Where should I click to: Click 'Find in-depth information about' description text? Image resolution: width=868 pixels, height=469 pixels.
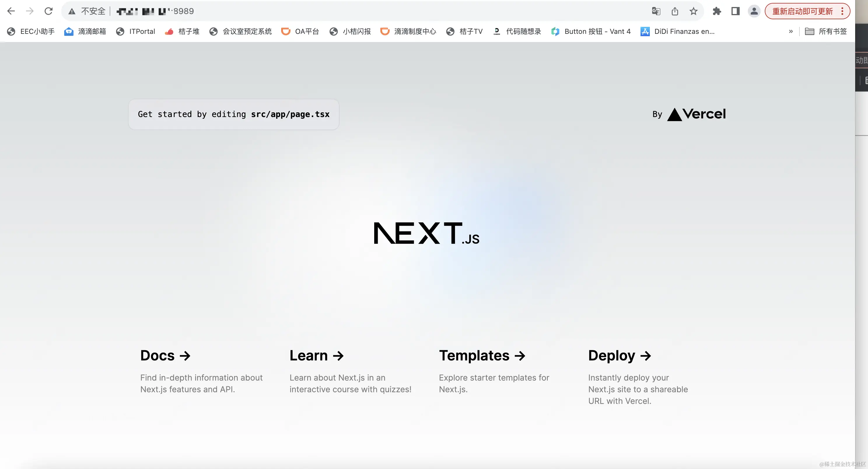[201, 378]
